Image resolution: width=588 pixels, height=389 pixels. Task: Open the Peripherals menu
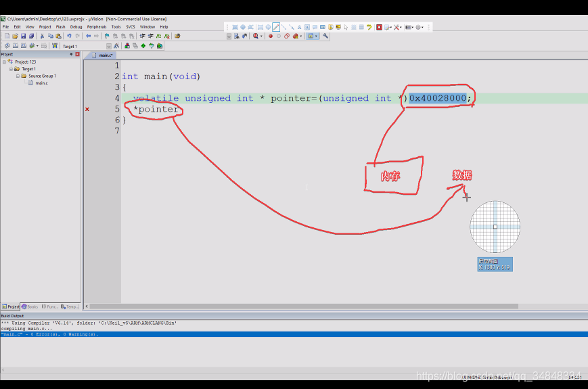click(x=97, y=27)
